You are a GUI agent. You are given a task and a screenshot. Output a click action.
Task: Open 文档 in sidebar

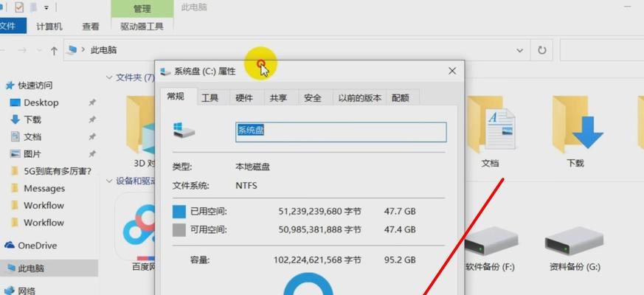(32, 137)
